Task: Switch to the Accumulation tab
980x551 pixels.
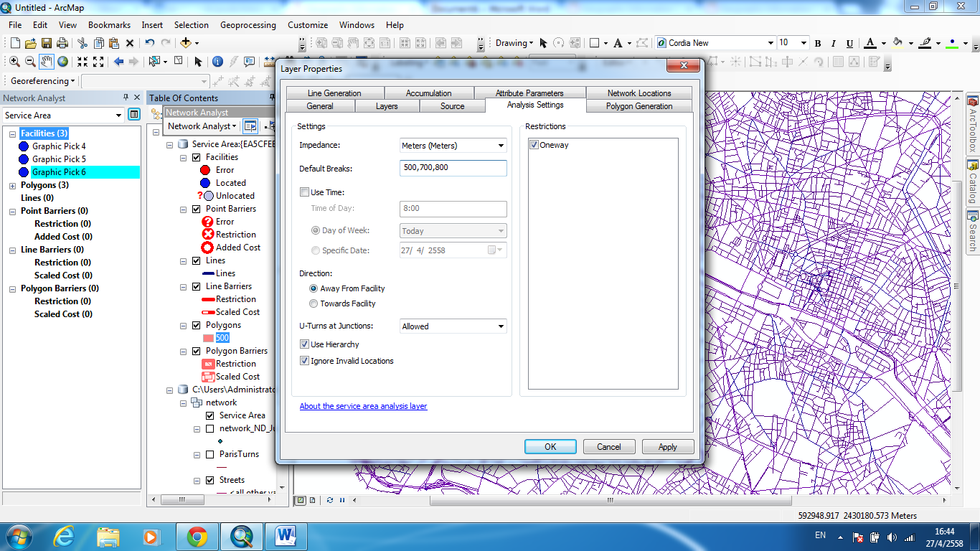Action: click(x=429, y=93)
